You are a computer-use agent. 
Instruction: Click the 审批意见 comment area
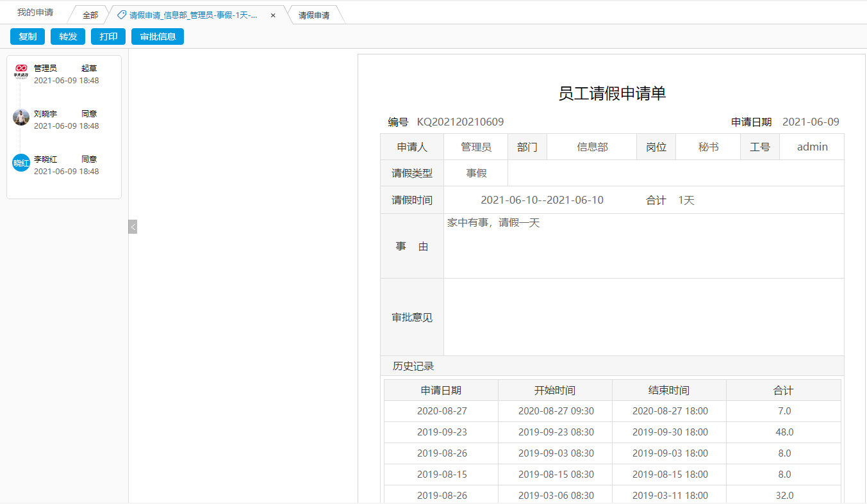coord(643,317)
